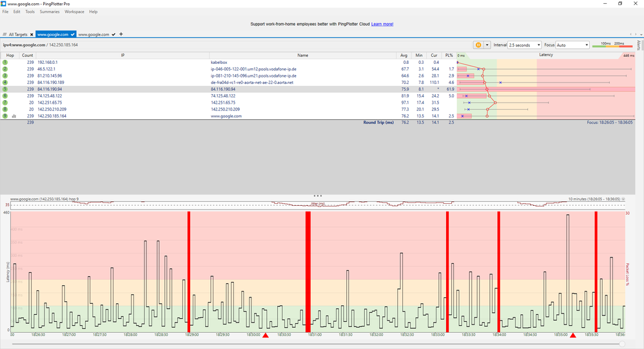644x349 pixels.
Task: Select the hop 5 green circle
Action: 5,89
